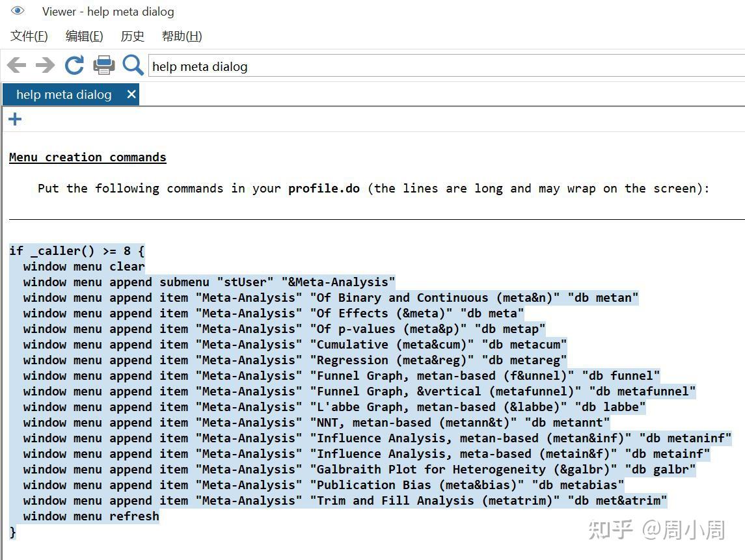
Task: Open the 帮助(H) menu
Action: point(182,36)
